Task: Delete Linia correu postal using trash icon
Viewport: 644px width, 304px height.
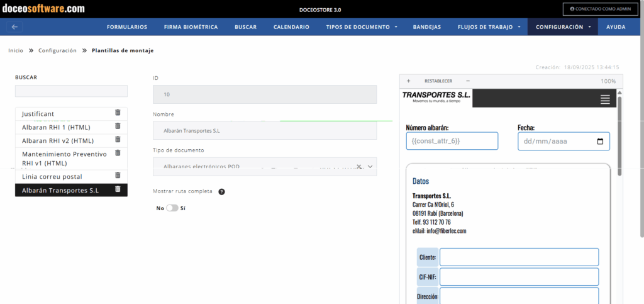Action: [x=118, y=176]
